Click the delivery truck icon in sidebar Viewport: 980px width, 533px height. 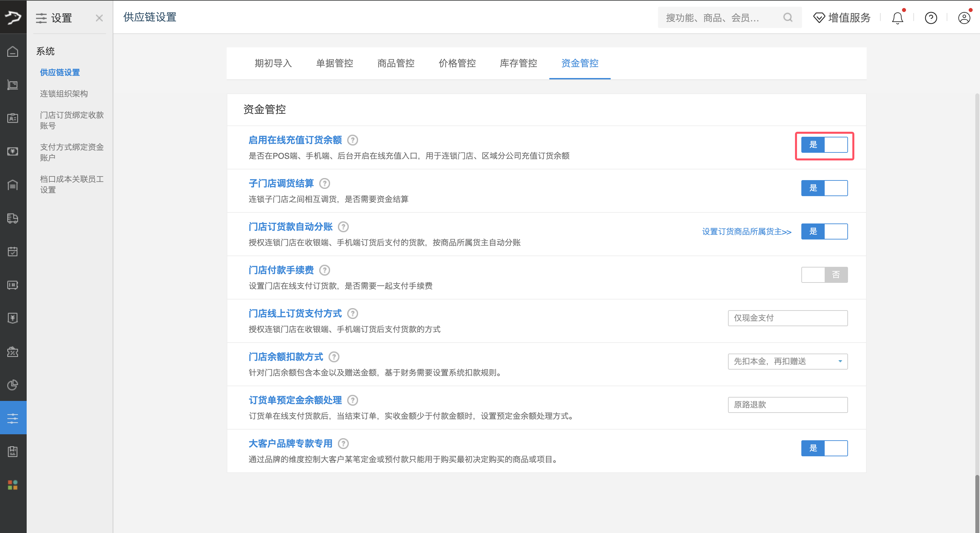[13, 218]
